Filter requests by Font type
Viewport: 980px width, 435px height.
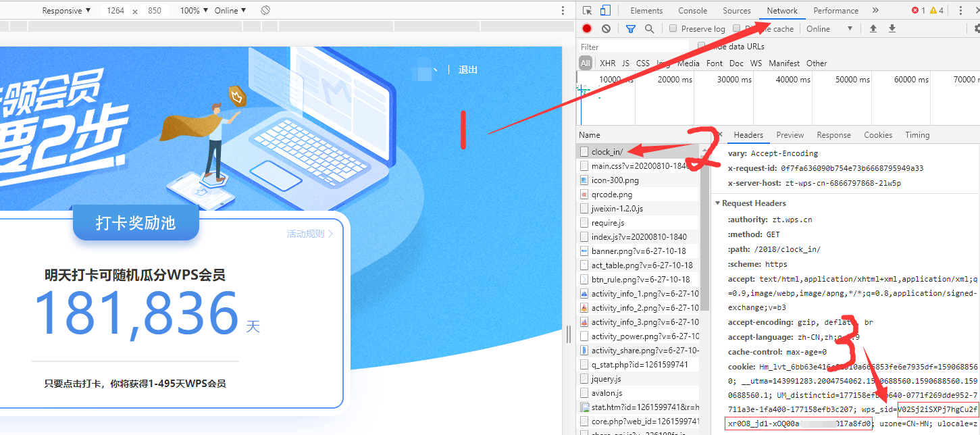click(715, 63)
